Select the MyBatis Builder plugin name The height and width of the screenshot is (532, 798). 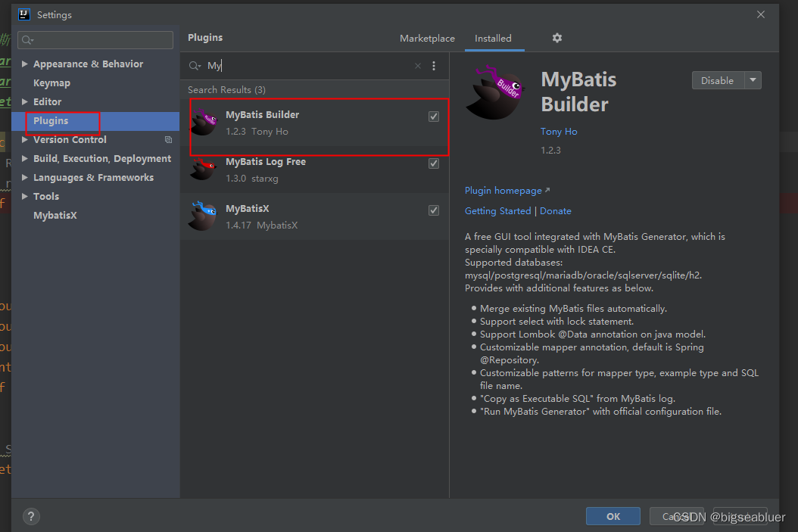(262, 115)
